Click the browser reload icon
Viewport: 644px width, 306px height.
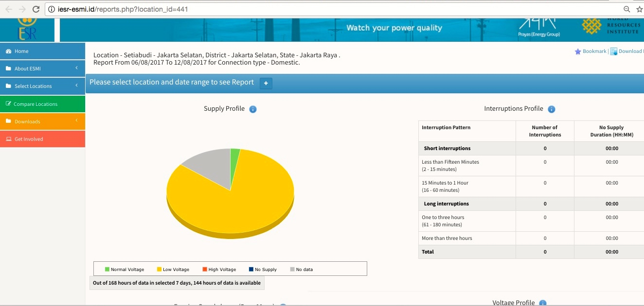tap(36, 9)
